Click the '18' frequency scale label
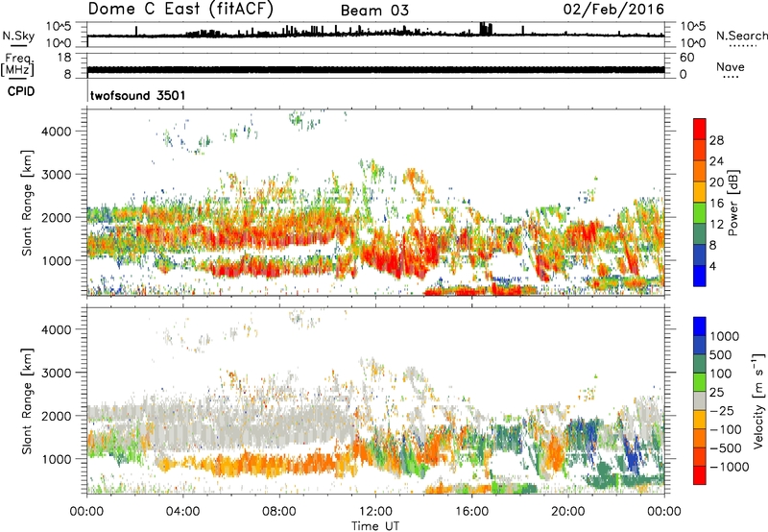Image resolution: width=768 pixels, height=532 pixels. [x=63, y=58]
